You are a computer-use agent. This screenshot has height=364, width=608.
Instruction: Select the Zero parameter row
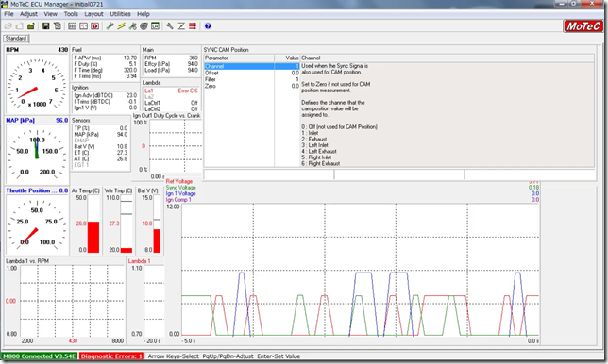(252, 86)
